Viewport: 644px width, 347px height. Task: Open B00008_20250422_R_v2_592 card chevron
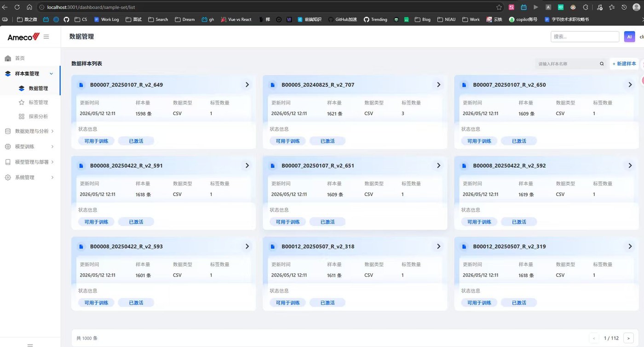(x=630, y=166)
